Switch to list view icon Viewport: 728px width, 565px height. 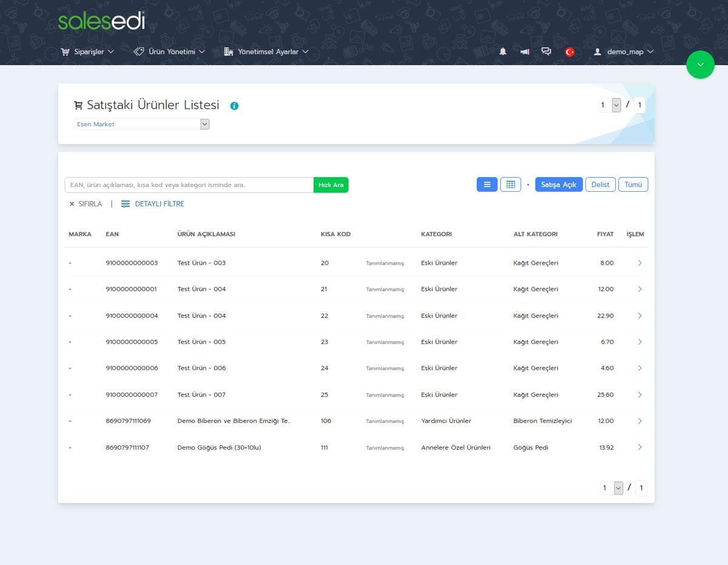(487, 184)
